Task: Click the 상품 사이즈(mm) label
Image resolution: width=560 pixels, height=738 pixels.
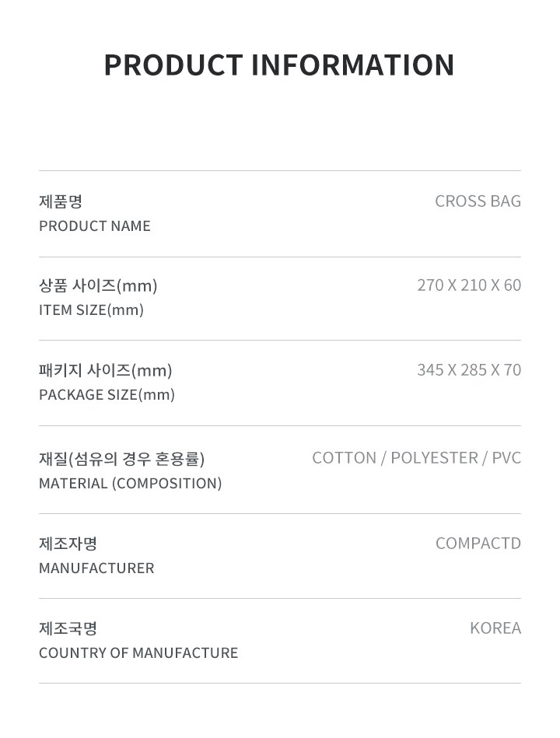Action: pyautogui.click(x=98, y=285)
